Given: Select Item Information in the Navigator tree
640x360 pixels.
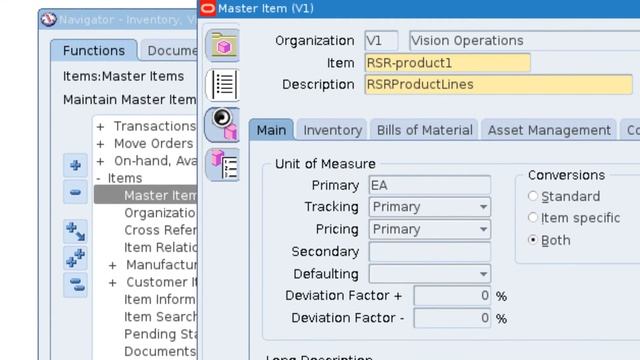Looking at the screenshot, I should (x=160, y=299).
